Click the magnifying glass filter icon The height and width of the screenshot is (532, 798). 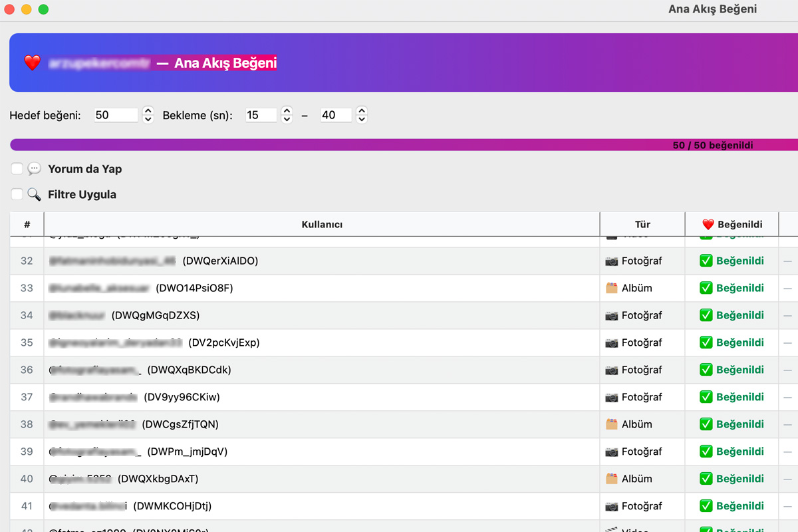tap(35, 194)
